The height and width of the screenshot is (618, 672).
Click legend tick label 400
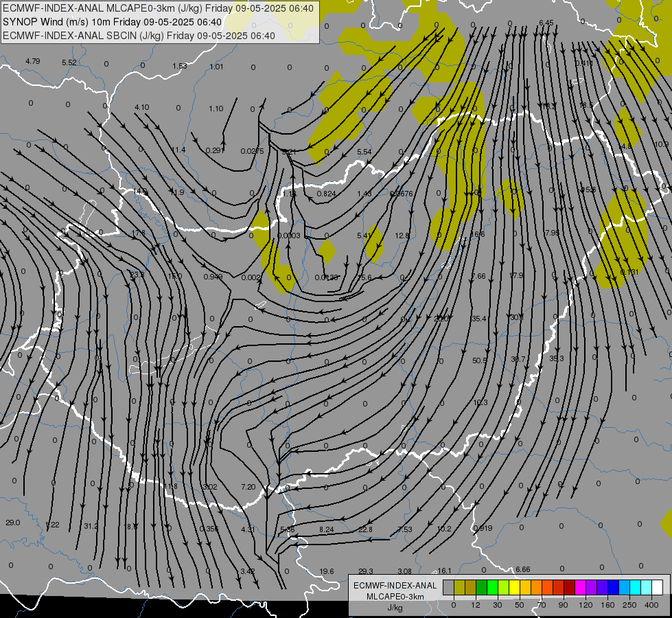[x=651, y=605]
